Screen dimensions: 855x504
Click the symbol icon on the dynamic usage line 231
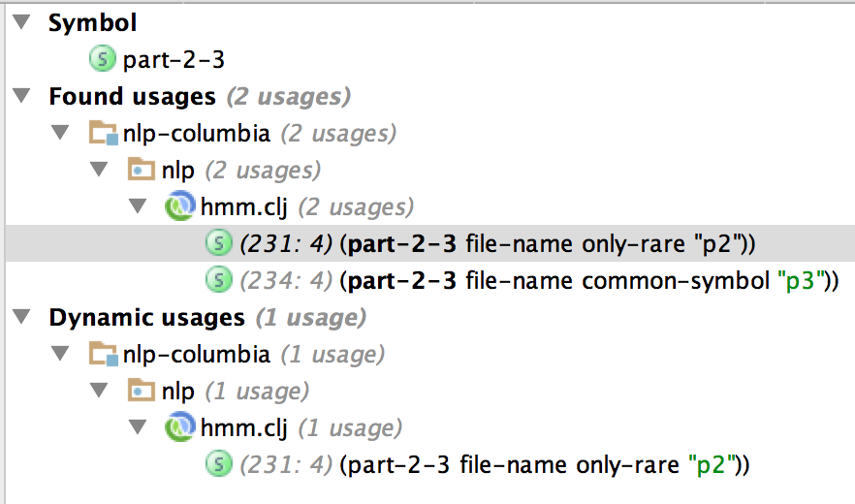pyautogui.click(x=219, y=464)
